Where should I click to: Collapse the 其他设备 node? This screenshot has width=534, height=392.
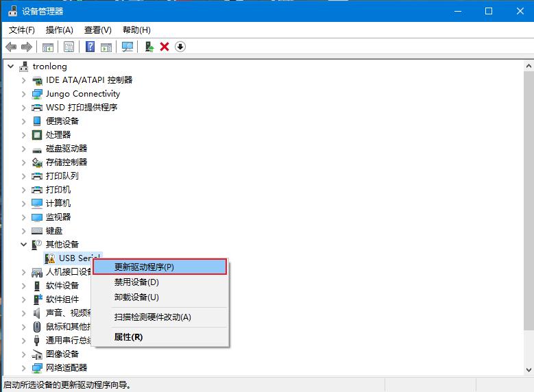(23, 244)
